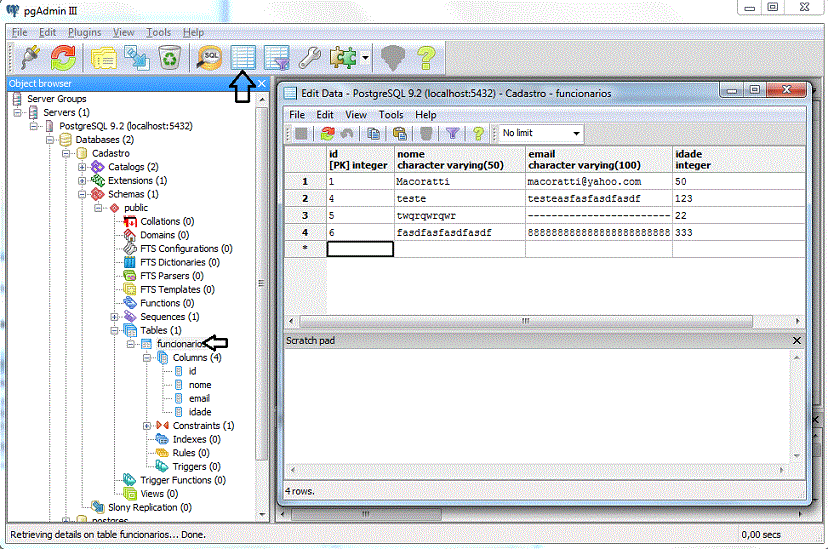Viewport: 828px width, 549px height.
Task: Click the view data grid icon
Action: tap(243, 58)
